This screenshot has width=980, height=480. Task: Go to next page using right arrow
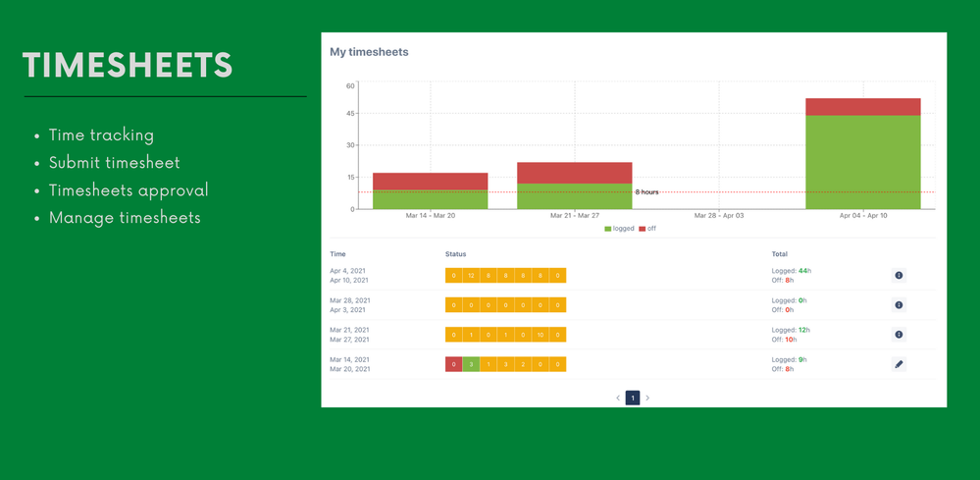click(x=647, y=398)
